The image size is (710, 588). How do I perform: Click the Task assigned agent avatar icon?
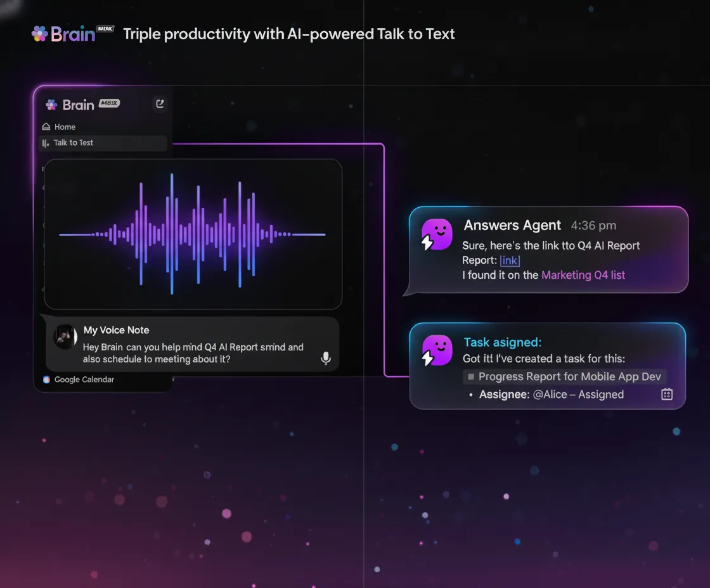pyautogui.click(x=437, y=350)
